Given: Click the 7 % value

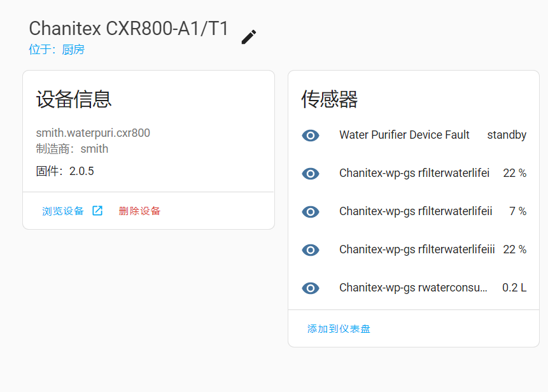Looking at the screenshot, I should (517, 211).
